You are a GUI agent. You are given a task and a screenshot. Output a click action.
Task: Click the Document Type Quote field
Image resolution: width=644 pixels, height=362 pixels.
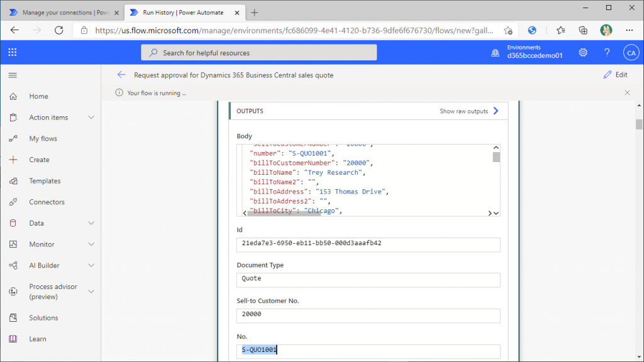368,280
